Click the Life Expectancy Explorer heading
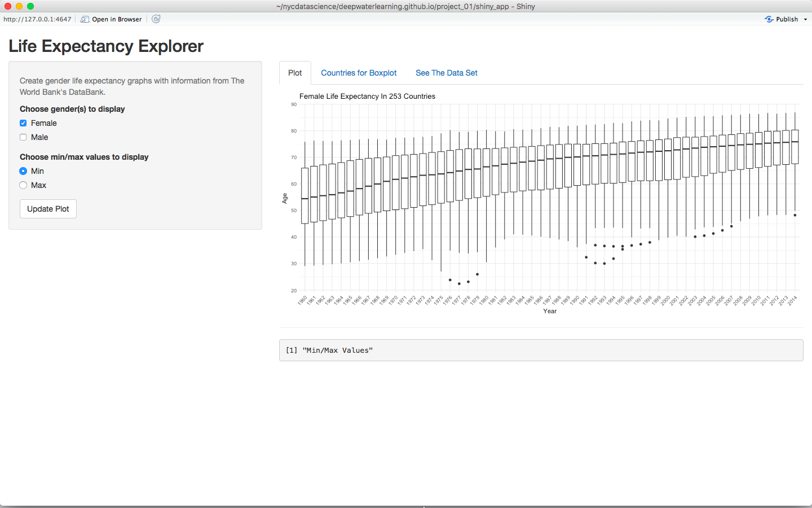Viewport: 812px width, 508px height. pyautogui.click(x=106, y=46)
